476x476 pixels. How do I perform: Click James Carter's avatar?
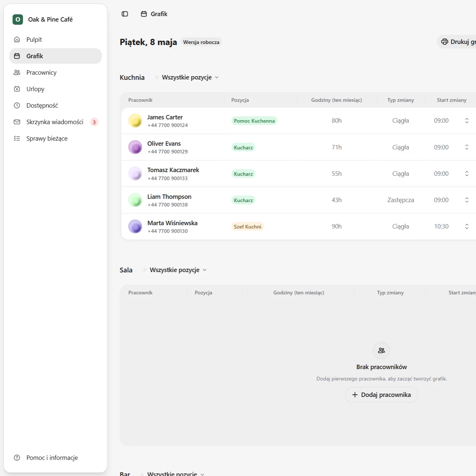(x=135, y=120)
